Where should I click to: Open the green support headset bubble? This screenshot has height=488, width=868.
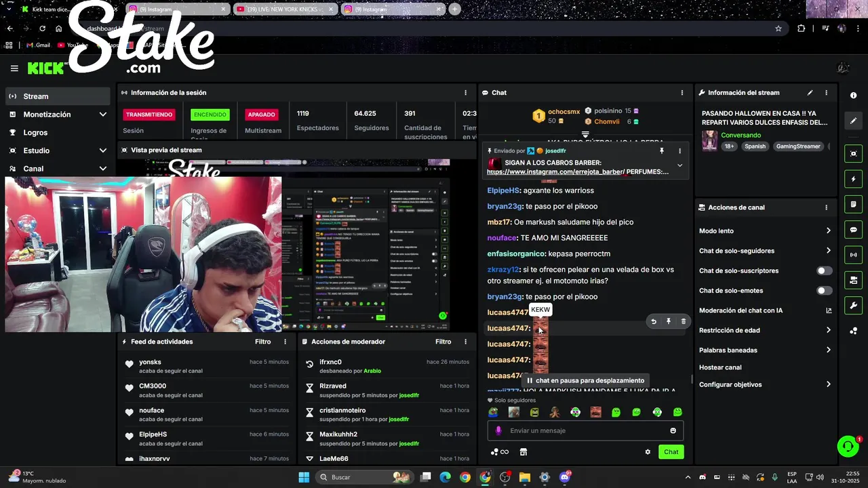pos(848,446)
